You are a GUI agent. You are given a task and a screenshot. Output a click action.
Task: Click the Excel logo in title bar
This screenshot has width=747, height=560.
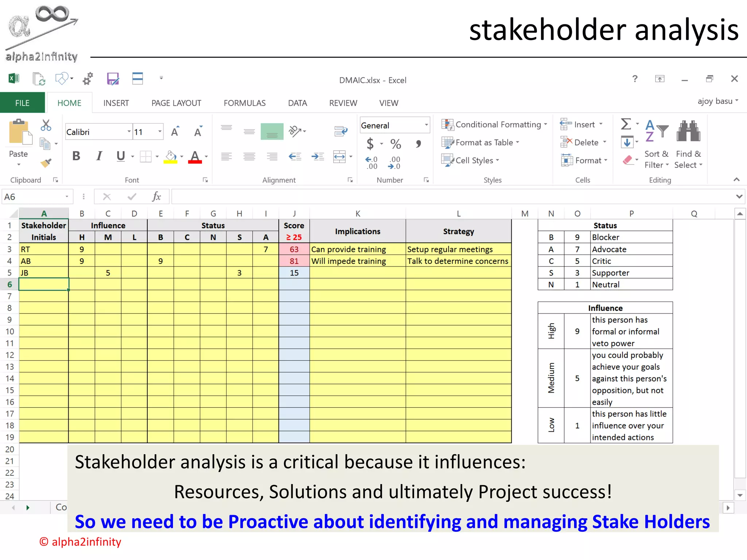[x=14, y=78]
